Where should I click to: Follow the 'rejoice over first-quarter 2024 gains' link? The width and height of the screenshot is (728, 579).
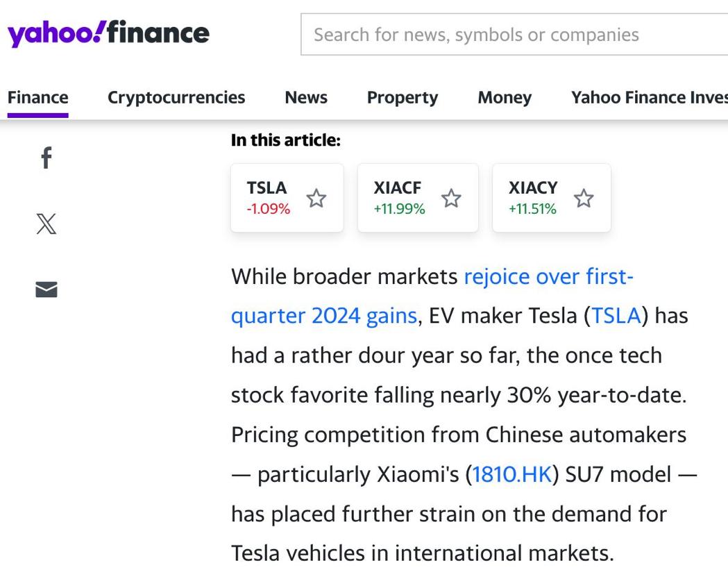[548, 277]
